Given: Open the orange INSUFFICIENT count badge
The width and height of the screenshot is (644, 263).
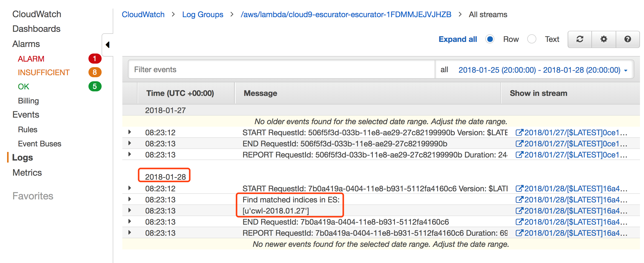Looking at the screenshot, I should coord(95,72).
